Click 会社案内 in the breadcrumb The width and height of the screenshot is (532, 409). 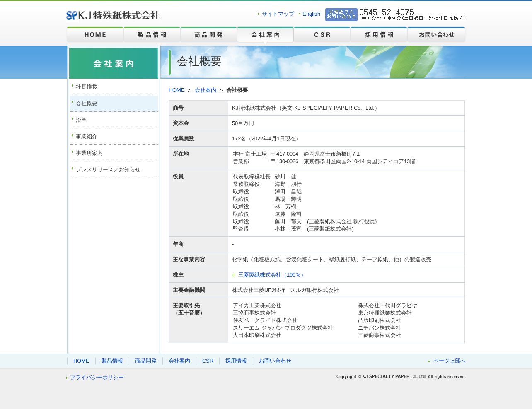click(x=206, y=90)
